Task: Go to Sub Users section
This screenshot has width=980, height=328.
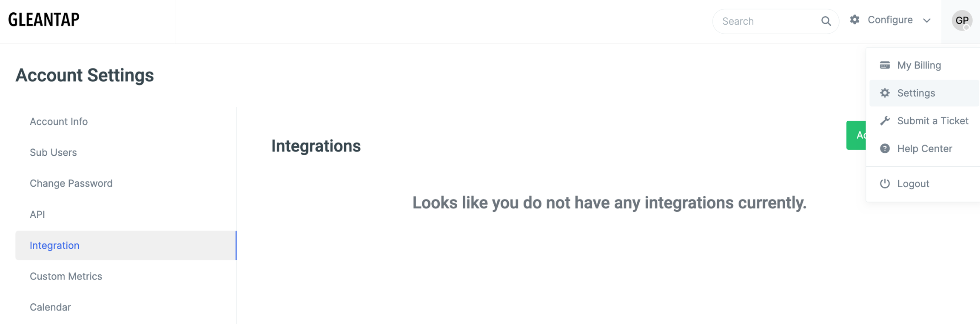Action: (53, 152)
